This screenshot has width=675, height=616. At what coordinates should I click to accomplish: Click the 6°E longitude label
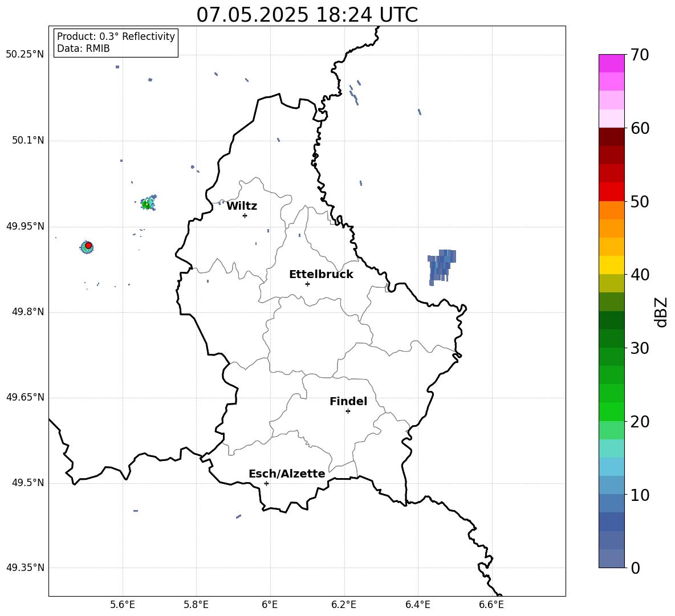pos(270,605)
